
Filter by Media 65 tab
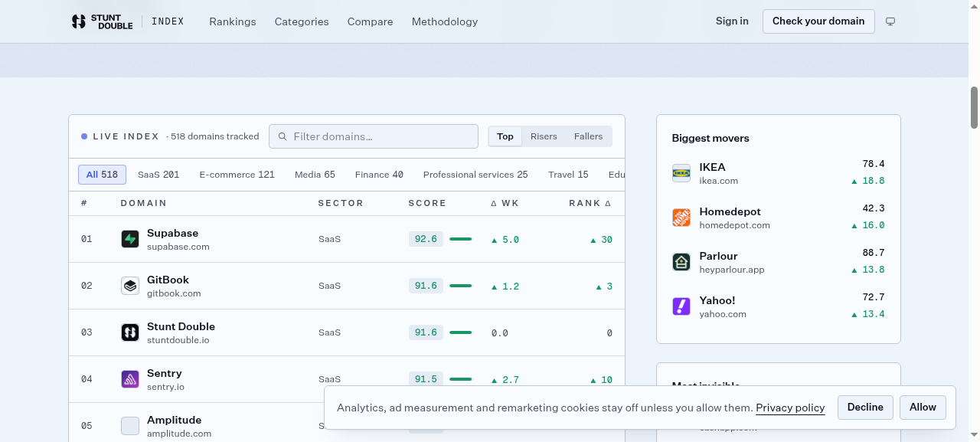[x=315, y=175]
